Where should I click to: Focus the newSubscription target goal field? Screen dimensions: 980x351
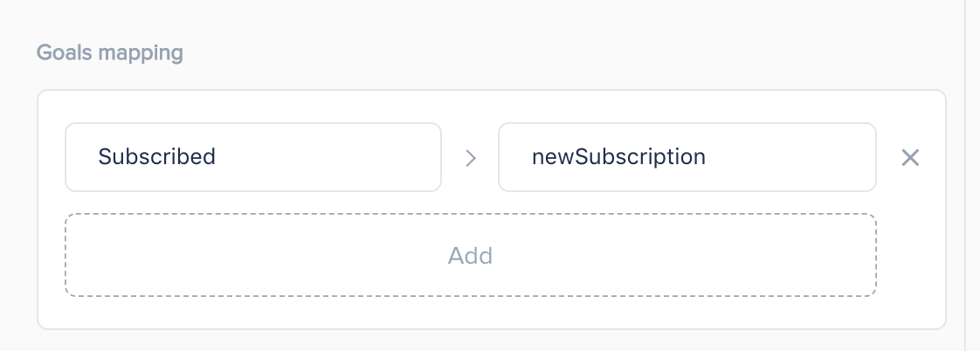[687, 157]
